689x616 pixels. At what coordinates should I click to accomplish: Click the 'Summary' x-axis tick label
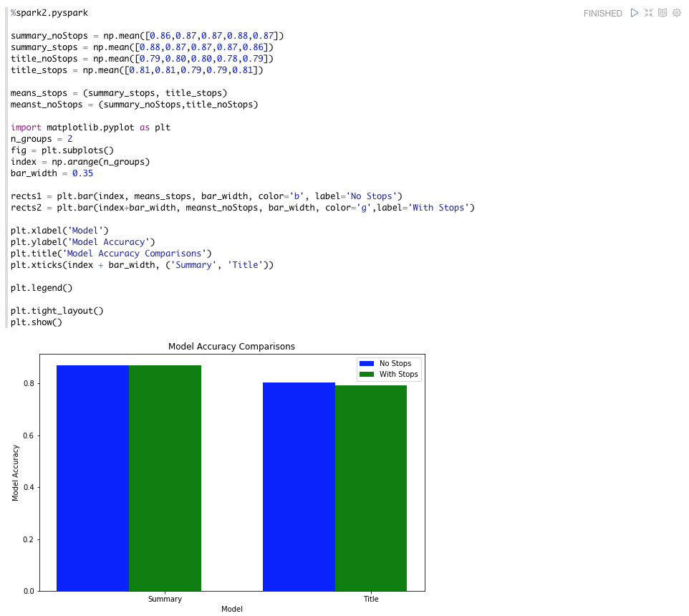(164, 599)
